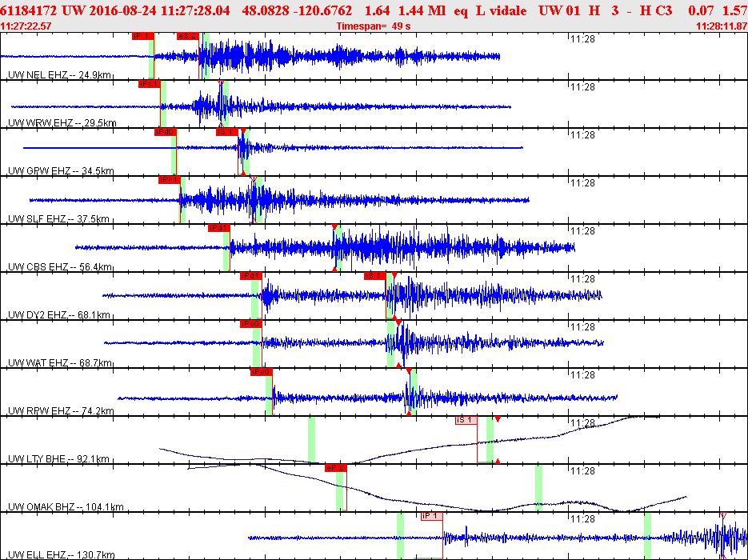Click station label UW SLF EHZ -- 37.5km
The height and width of the screenshot is (560, 748).
tap(58, 219)
